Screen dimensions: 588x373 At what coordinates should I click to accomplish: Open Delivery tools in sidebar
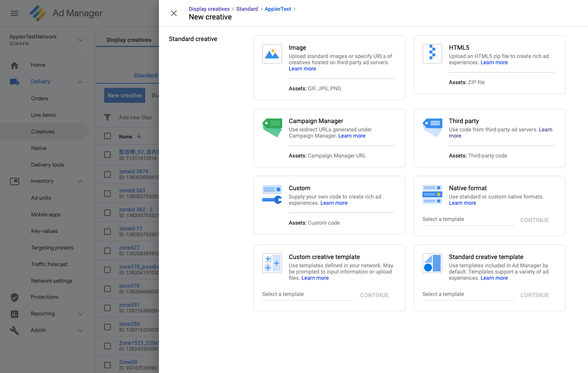(48, 165)
